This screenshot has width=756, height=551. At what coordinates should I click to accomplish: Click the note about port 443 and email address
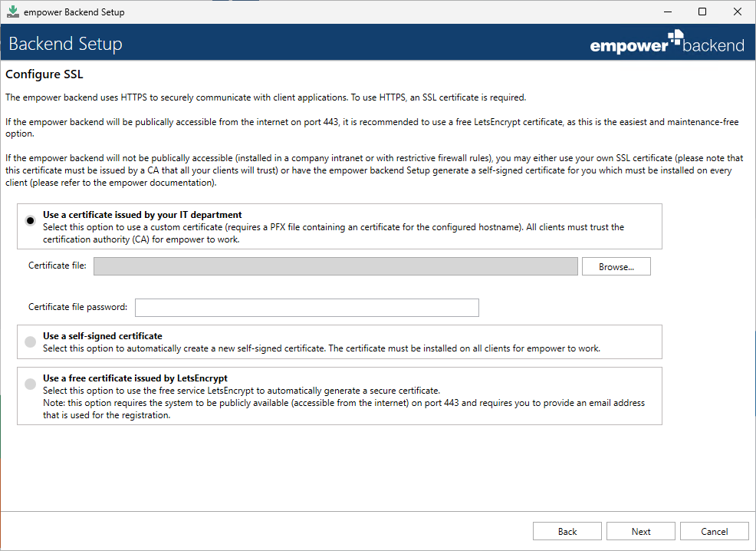point(343,409)
